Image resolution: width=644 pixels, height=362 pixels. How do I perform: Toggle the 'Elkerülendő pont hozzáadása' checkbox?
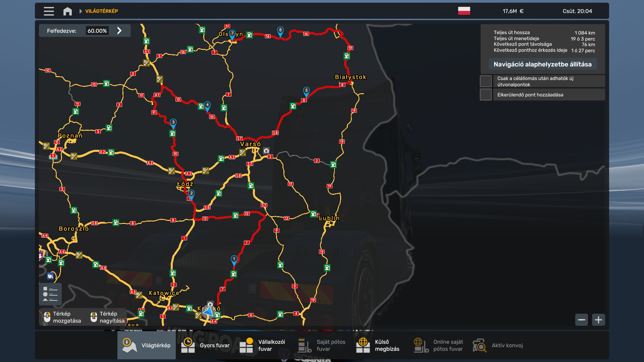[485, 95]
